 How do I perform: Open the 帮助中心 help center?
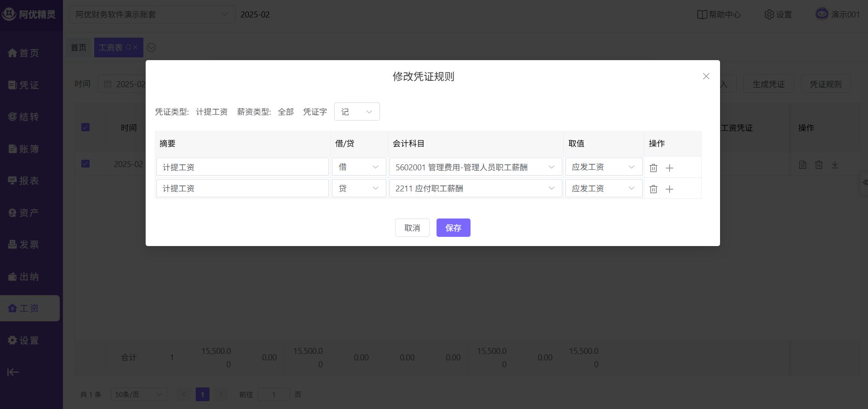tap(719, 15)
